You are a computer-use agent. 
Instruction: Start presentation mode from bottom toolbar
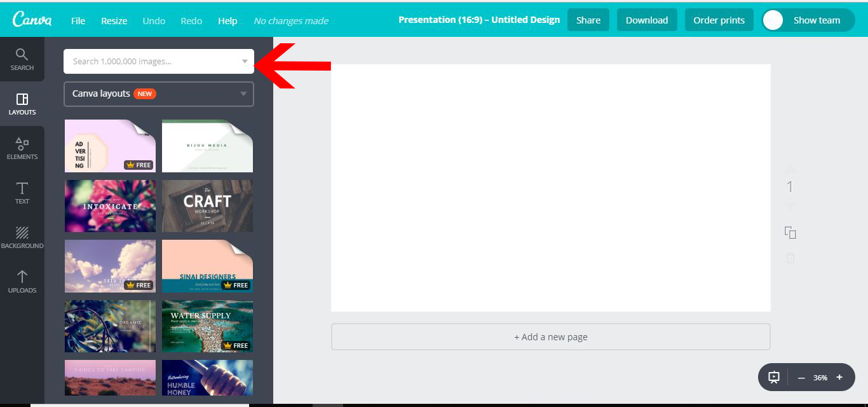point(773,377)
